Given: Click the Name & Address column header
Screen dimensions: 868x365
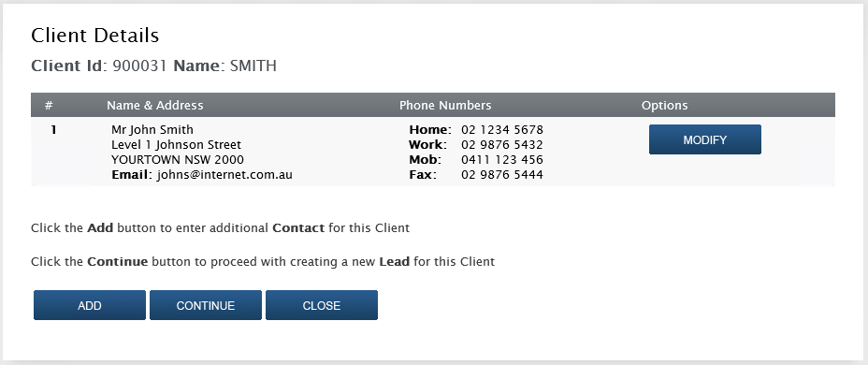Looking at the screenshot, I should point(155,105).
